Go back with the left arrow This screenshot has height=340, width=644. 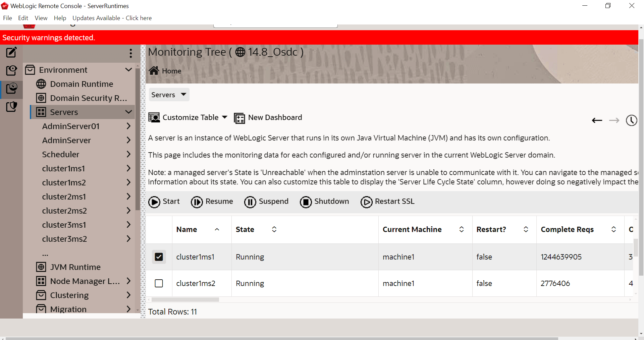coord(597,120)
